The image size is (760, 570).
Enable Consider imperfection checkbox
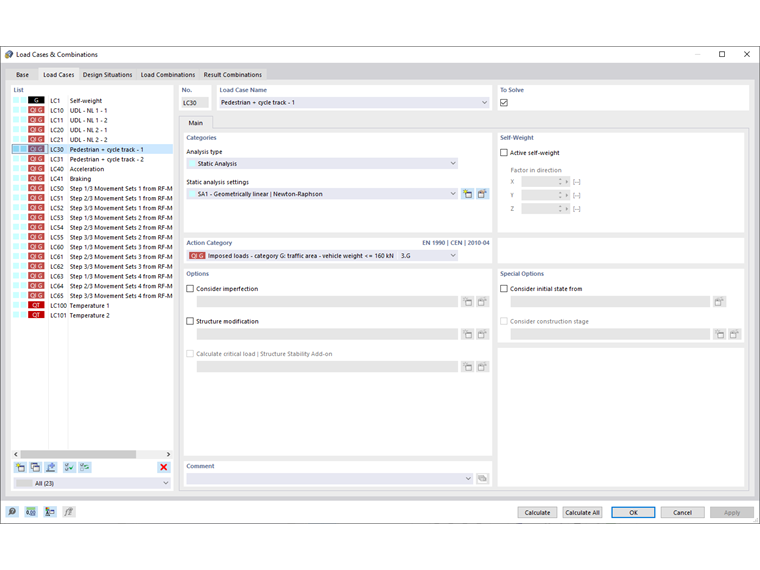coord(190,288)
